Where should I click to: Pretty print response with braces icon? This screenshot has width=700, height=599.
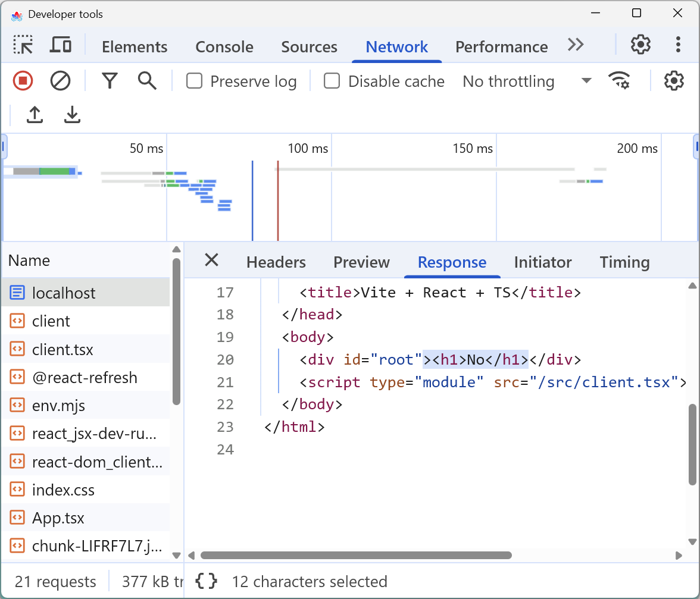(206, 581)
